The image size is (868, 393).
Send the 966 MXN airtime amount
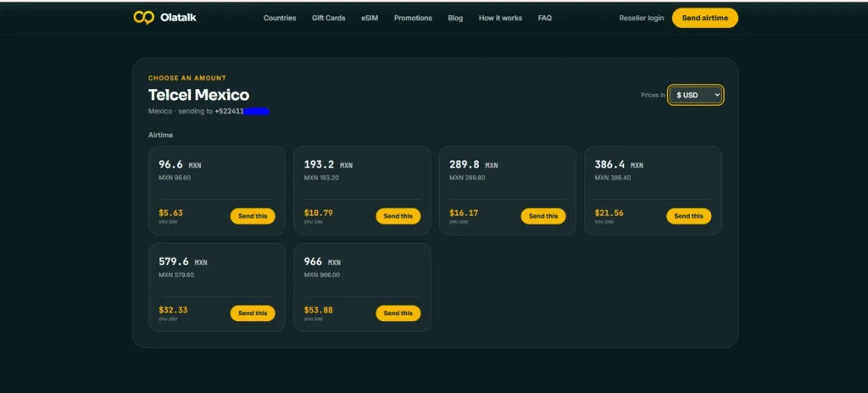pyautogui.click(x=398, y=313)
